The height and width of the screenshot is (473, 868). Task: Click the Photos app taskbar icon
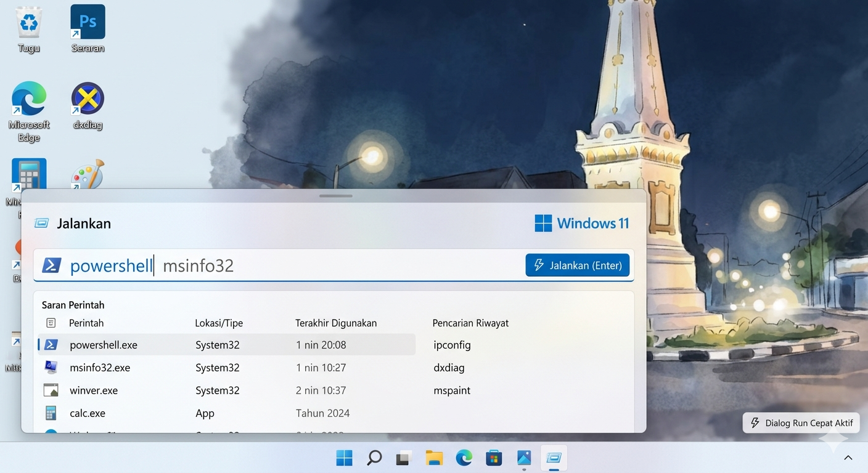[524, 458]
